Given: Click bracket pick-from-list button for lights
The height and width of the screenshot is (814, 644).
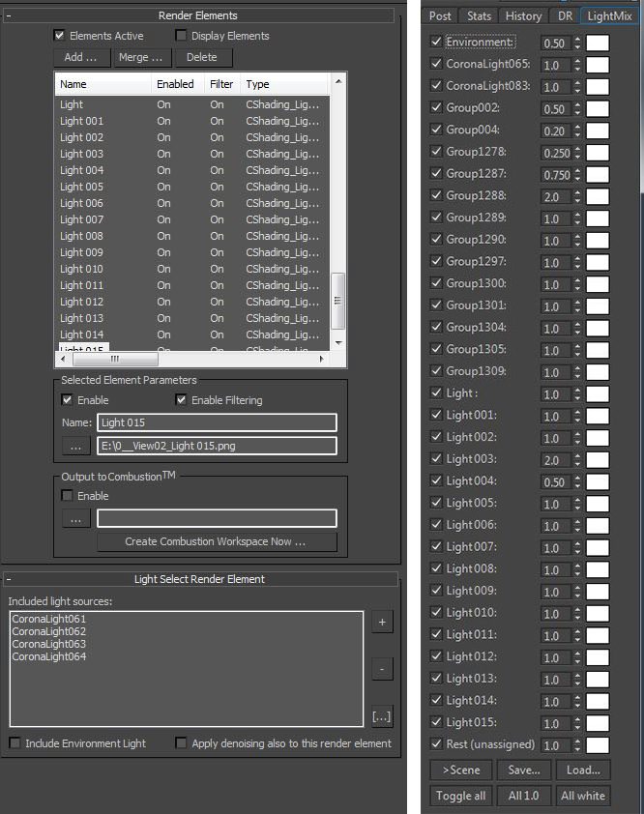Looking at the screenshot, I should click(382, 717).
